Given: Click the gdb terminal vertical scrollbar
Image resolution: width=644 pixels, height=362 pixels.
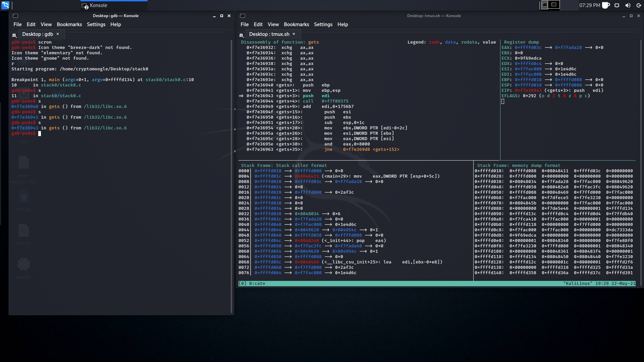Looking at the screenshot, I should (x=231, y=176).
